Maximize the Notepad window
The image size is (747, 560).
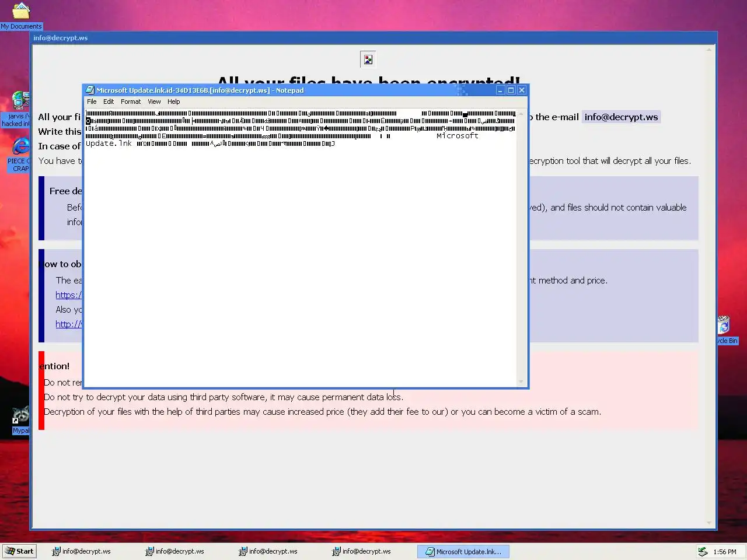(x=511, y=90)
